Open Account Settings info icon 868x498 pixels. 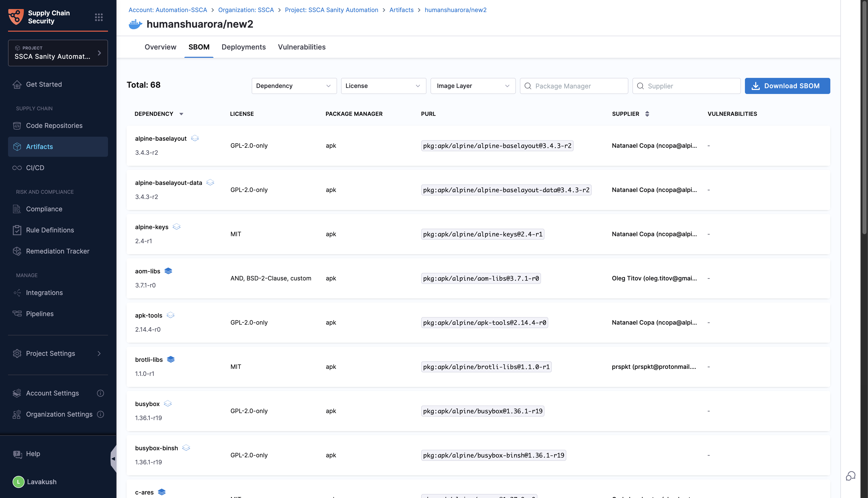point(100,393)
